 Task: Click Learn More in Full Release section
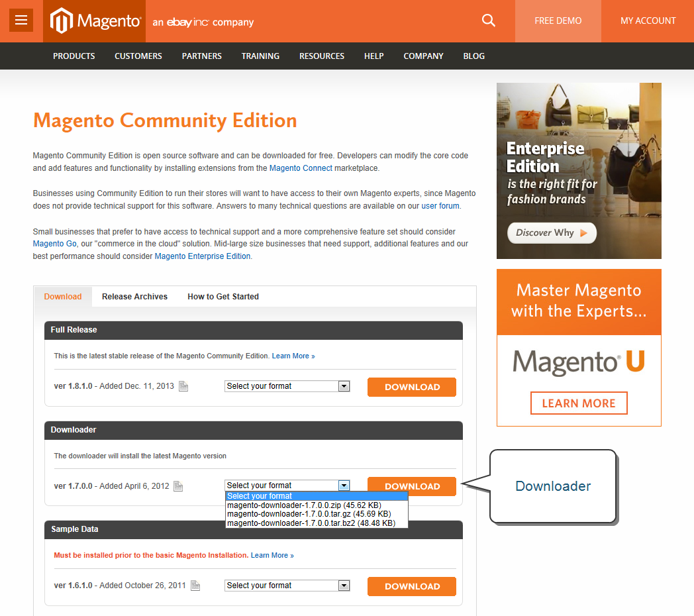coord(293,356)
